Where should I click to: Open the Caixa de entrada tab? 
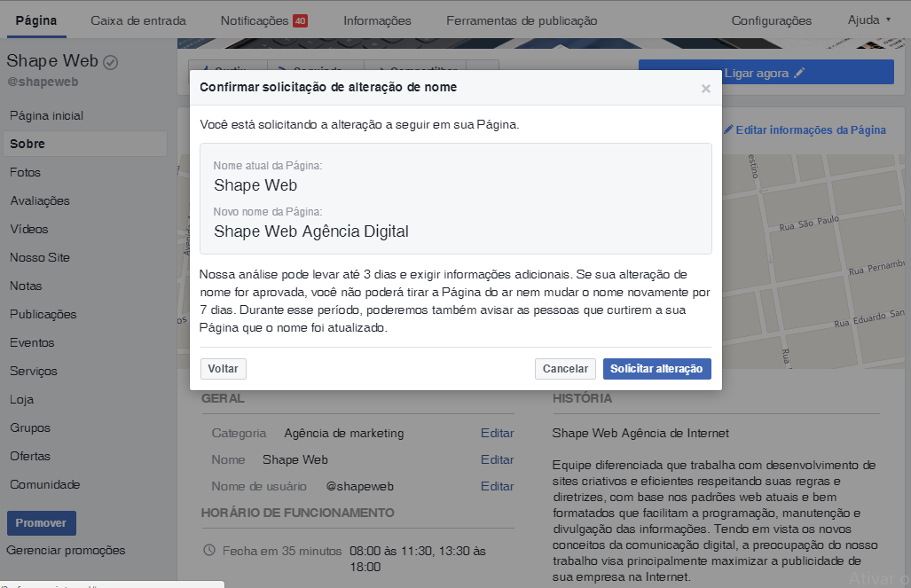(138, 20)
